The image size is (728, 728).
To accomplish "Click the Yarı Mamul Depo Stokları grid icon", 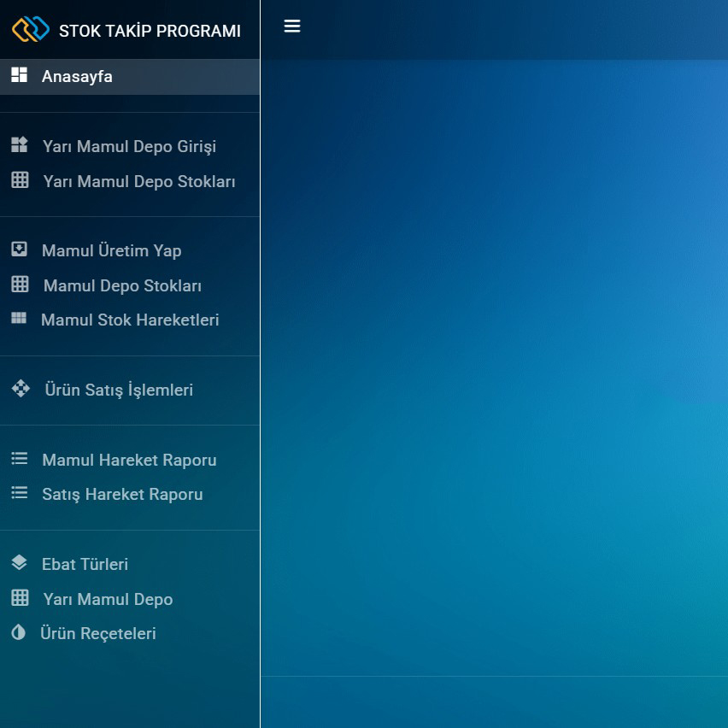I will coord(20,179).
